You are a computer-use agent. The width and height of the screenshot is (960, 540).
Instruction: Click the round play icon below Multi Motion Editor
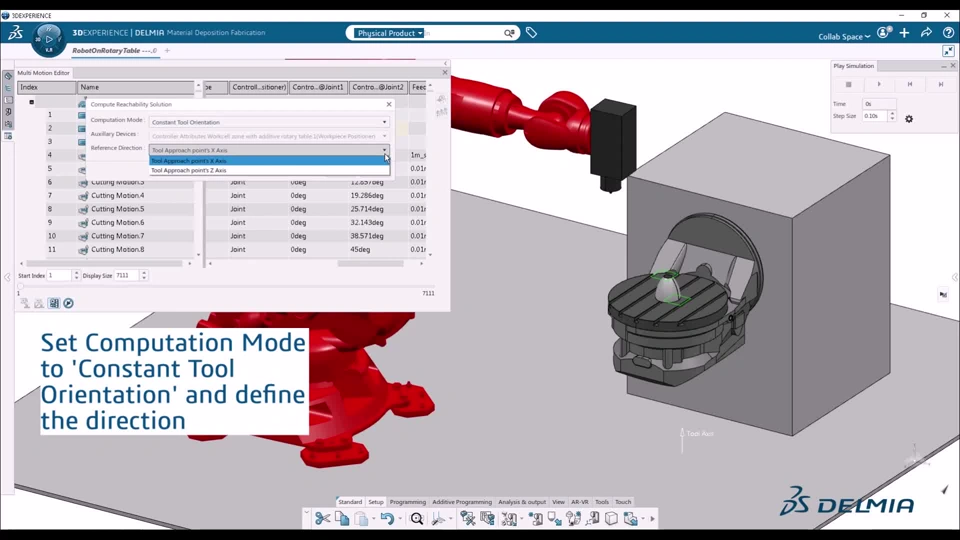(x=69, y=303)
